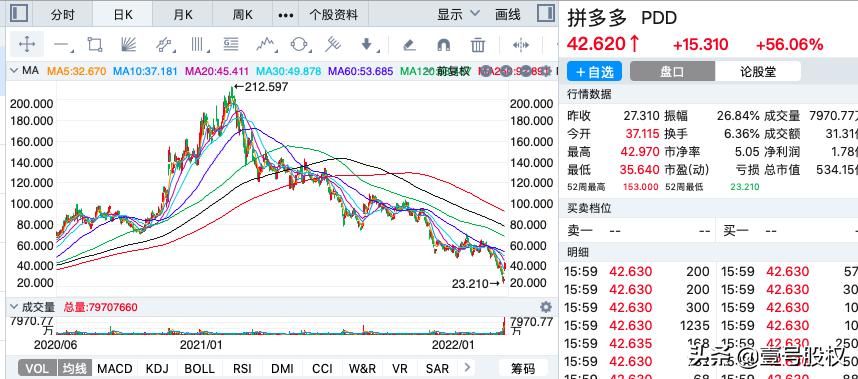Image resolution: width=858 pixels, height=379 pixels.
Task: Click the horizontal expand chart icon
Action: 520,45
